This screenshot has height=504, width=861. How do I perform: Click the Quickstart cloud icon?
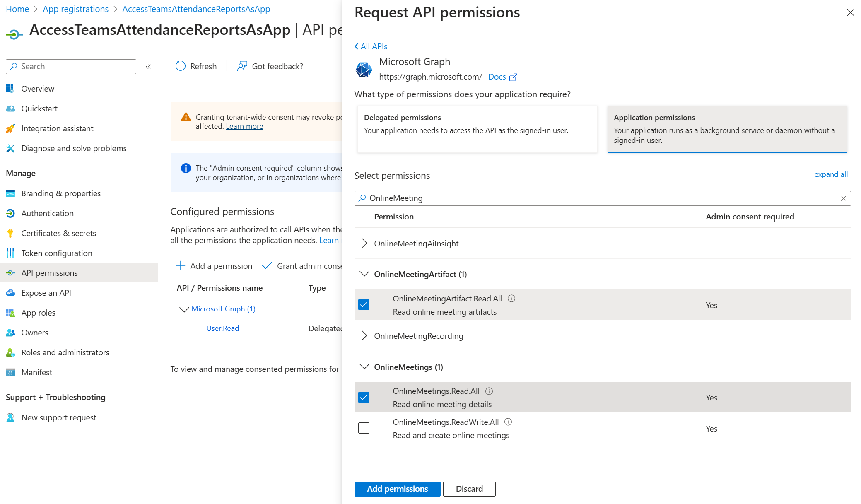tap(10, 109)
